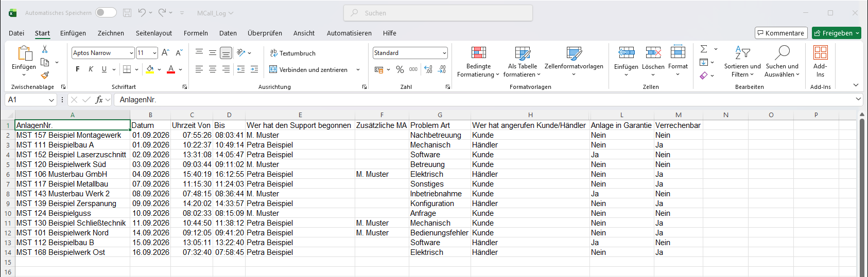This screenshot has height=277, width=868.
Task: Align text left
Action: pyautogui.click(x=199, y=69)
